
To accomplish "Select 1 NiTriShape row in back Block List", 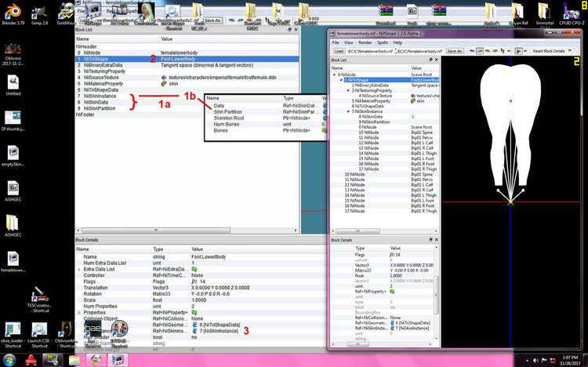I will 187,59.
